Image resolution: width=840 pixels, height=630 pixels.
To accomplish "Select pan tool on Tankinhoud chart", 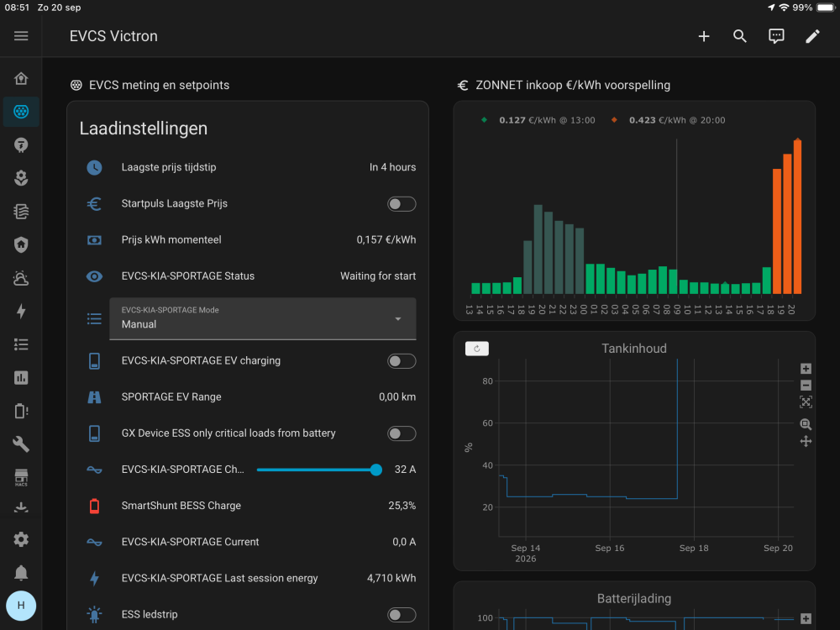I will tap(806, 442).
